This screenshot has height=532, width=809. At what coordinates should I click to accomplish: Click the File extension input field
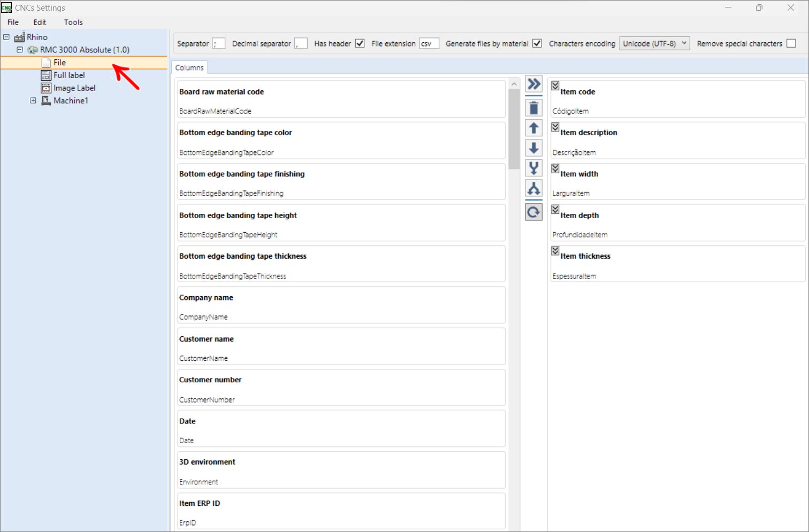coord(429,43)
